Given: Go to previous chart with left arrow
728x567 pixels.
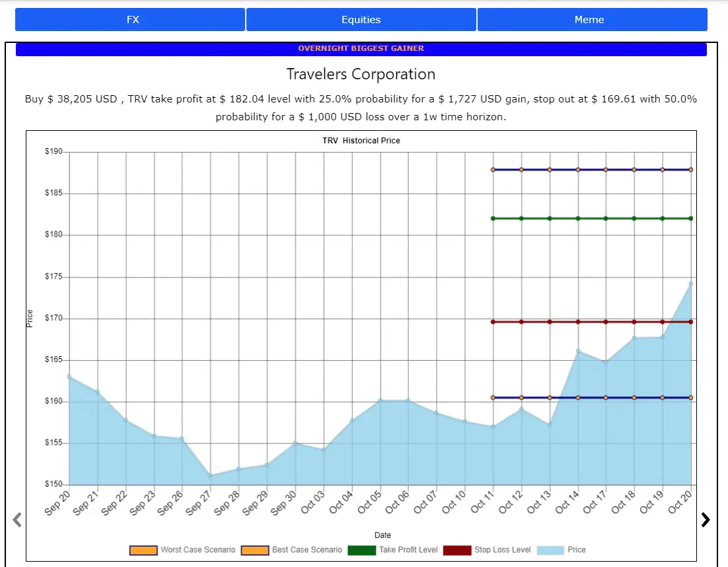Looking at the screenshot, I should coord(17,519).
